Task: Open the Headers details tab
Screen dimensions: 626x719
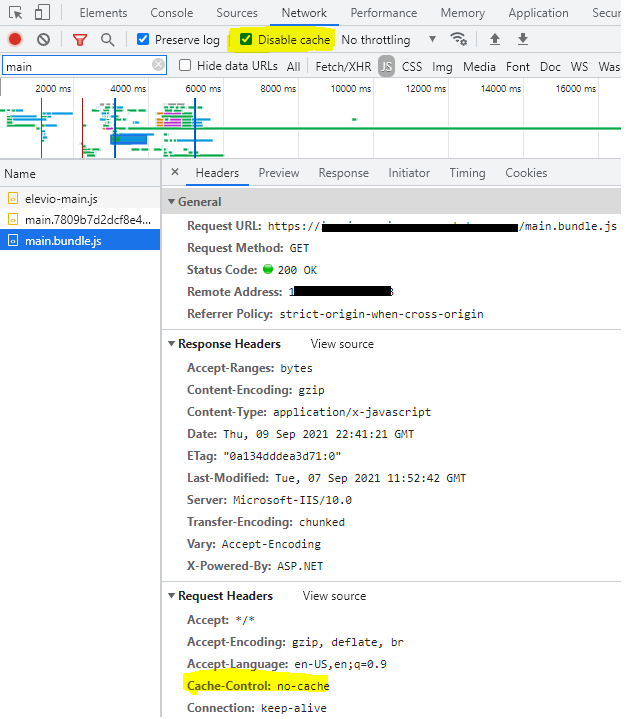Action: (217, 173)
